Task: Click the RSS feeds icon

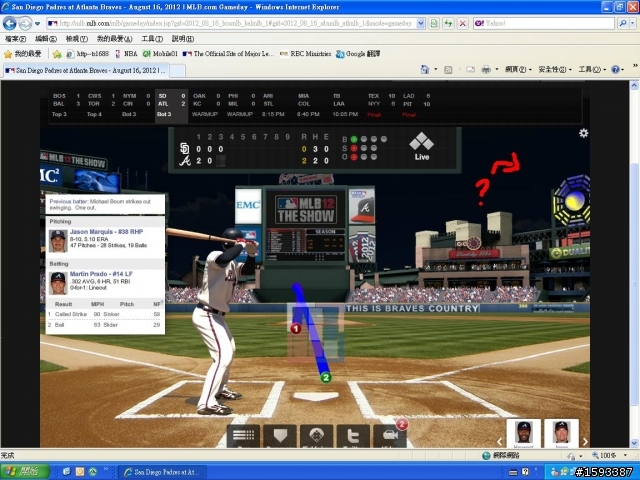Action: coord(448,70)
